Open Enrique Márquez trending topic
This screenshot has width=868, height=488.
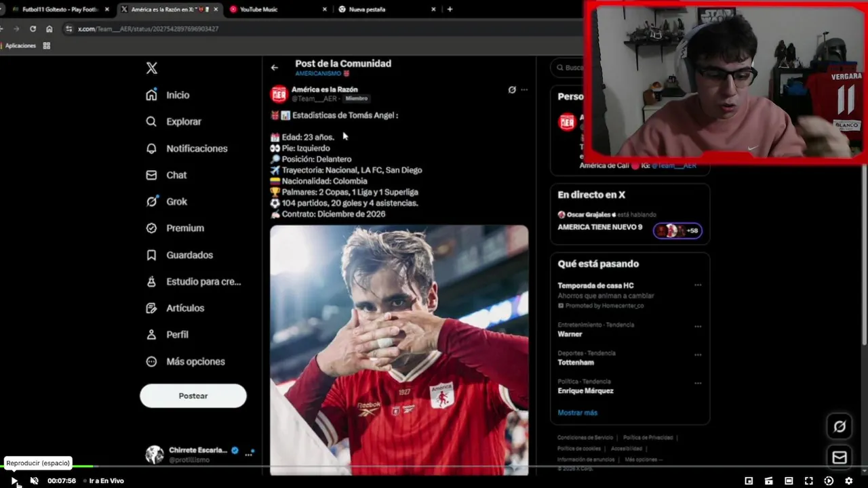coord(585,391)
